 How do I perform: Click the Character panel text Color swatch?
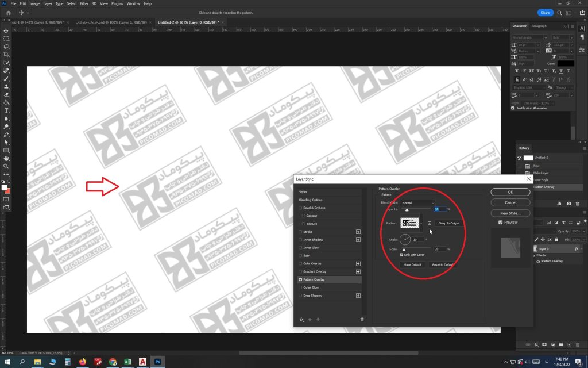tap(566, 63)
